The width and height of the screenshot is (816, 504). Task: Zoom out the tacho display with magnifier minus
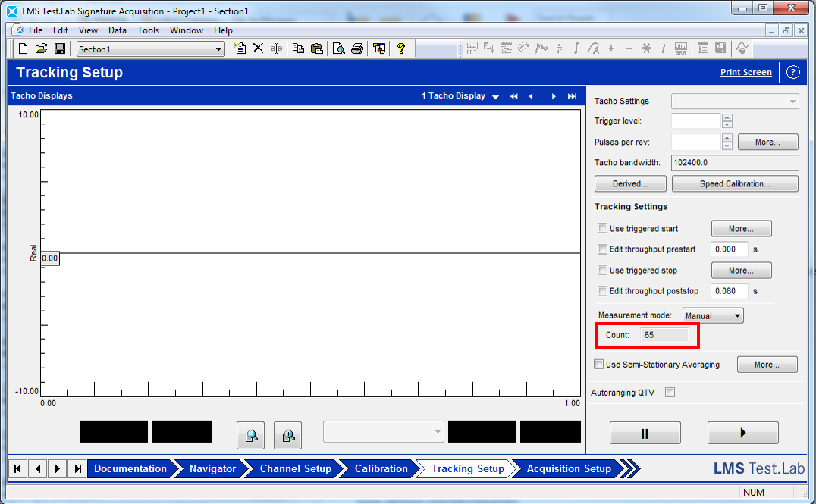click(251, 435)
